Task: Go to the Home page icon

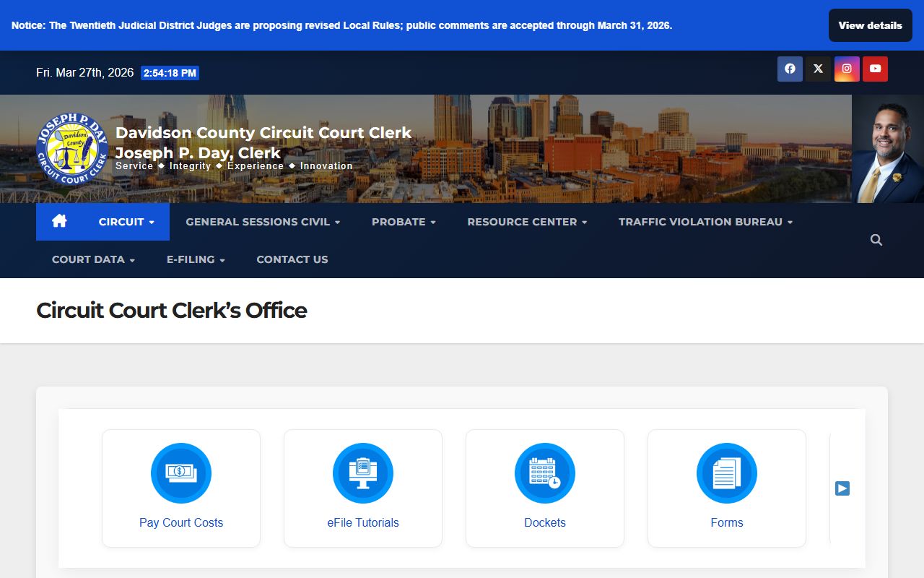Action: point(59,221)
